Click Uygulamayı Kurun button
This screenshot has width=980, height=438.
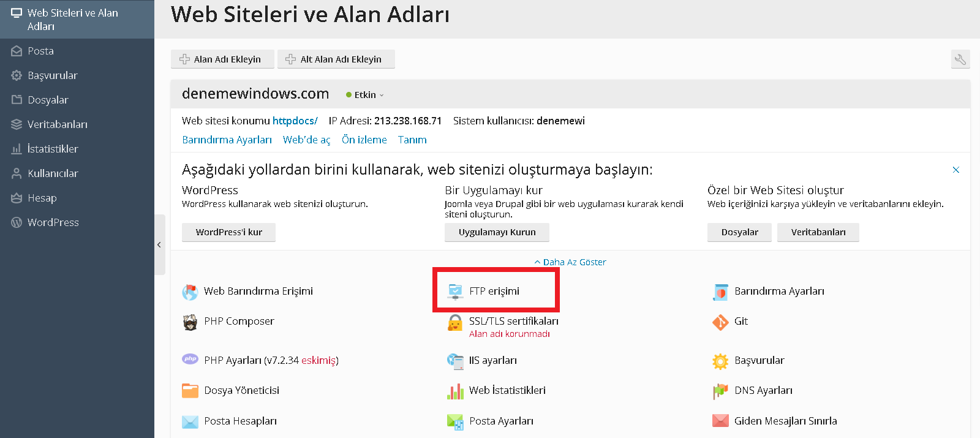pyautogui.click(x=497, y=232)
